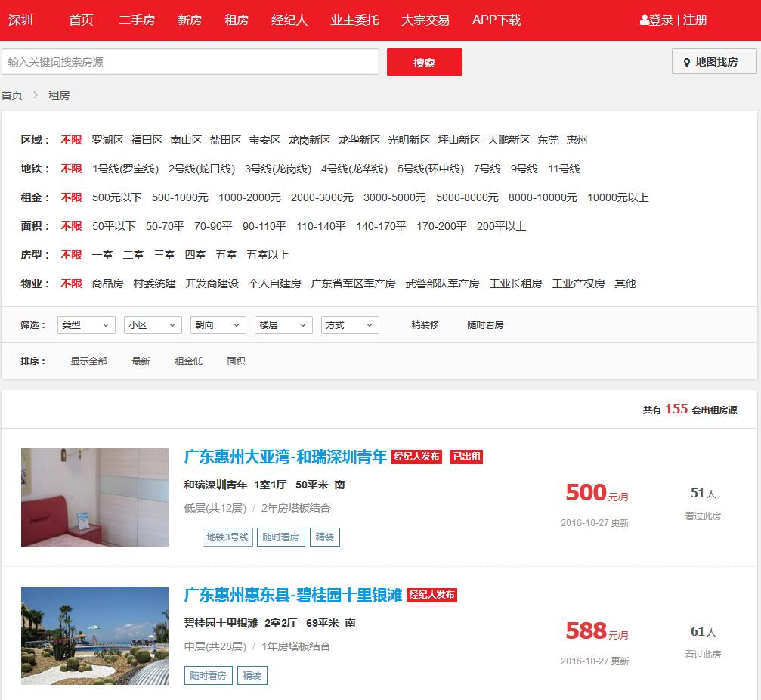Click the user icon beside 登录
Image resolution: width=761 pixels, height=700 pixels.
coord(644,20)
